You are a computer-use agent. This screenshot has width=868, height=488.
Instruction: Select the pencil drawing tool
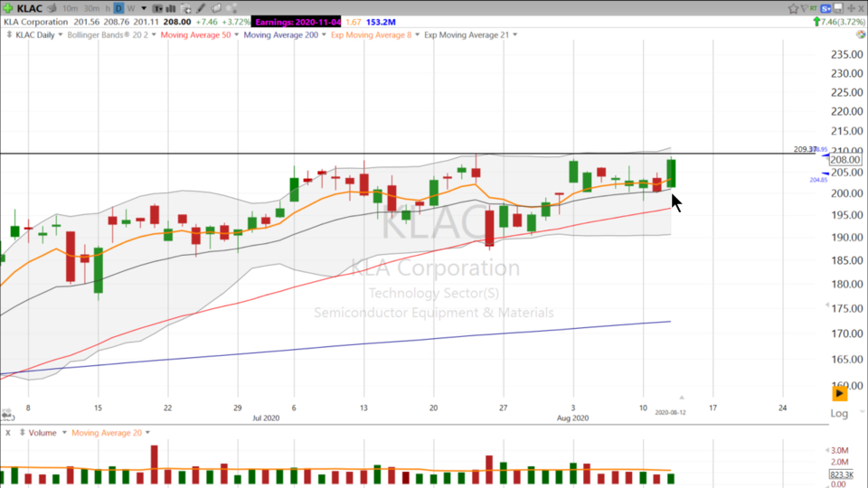click(x=202, y=8)
